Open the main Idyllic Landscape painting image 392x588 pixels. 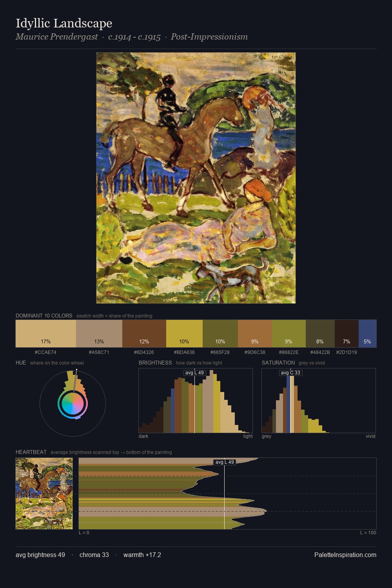coord(196,178)
